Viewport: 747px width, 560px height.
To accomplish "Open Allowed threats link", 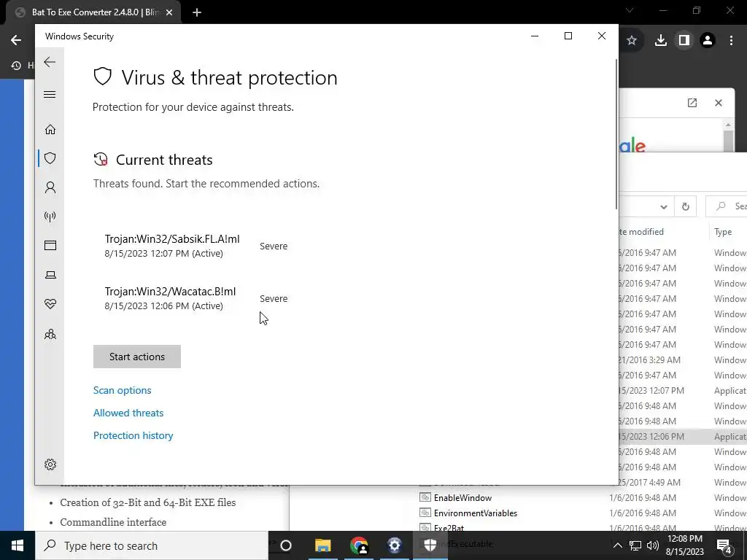I will tap(128, 413).
